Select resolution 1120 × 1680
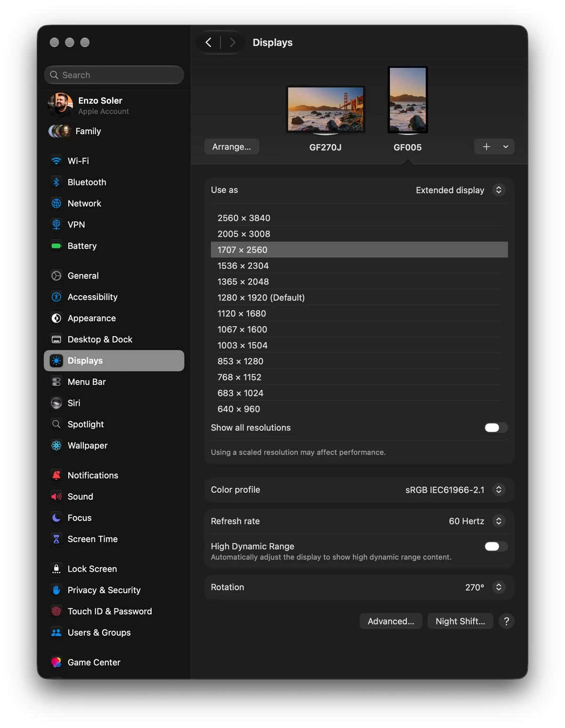 click(x=359, y=314)
